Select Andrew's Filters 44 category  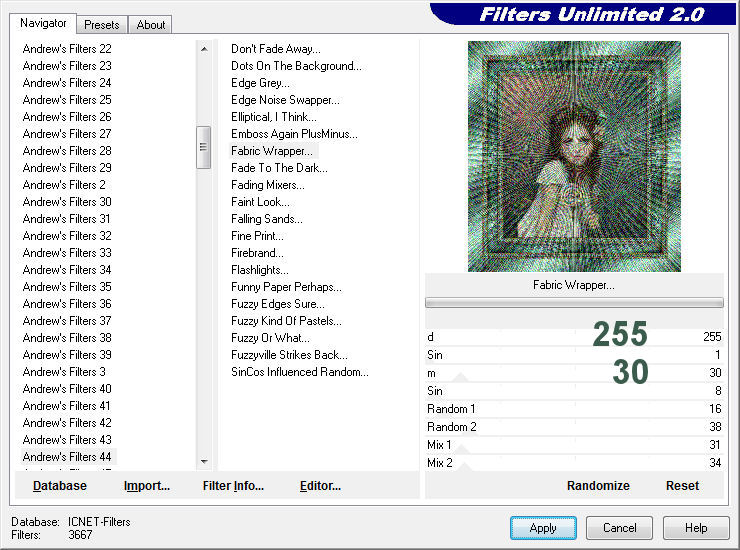point(67,457)
